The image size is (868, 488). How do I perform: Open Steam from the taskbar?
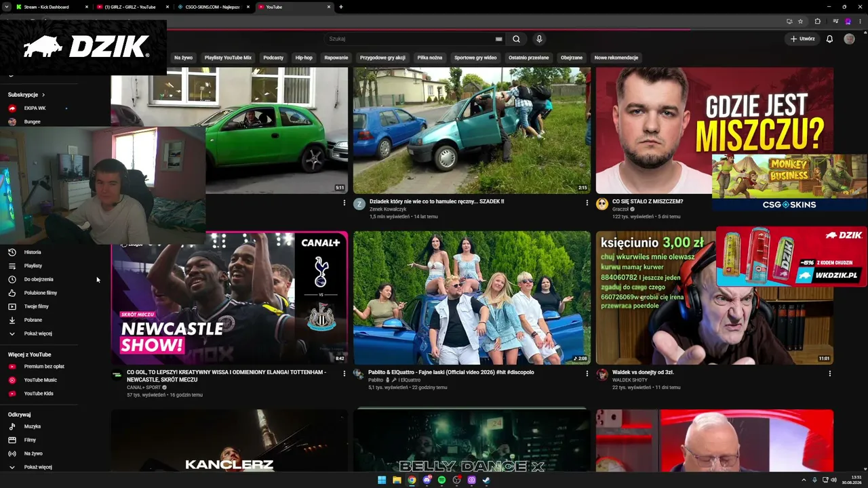pyautogui.click(x=486, y=480)
